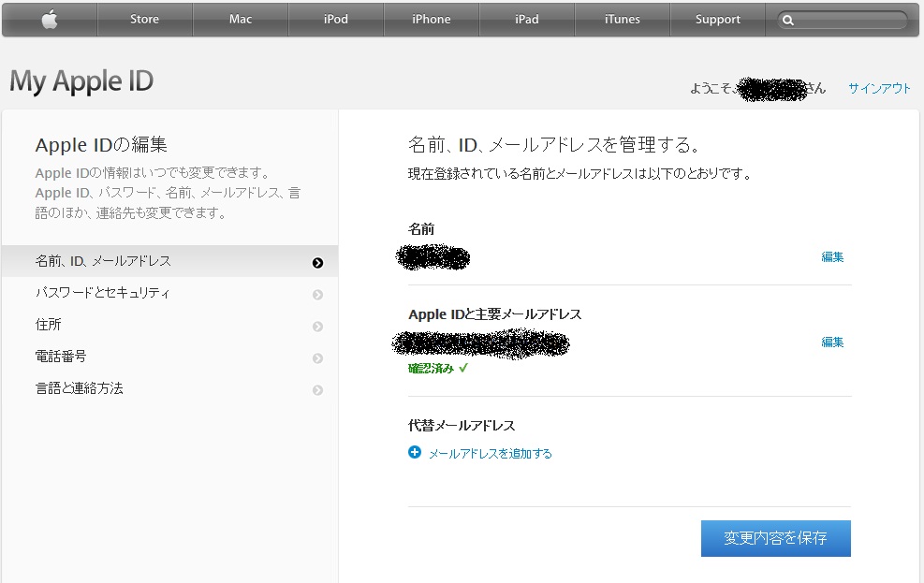924x583 pixels.
Task: Click arrow icon beside 名前、ID、メールアドレス
Action: 317,263
